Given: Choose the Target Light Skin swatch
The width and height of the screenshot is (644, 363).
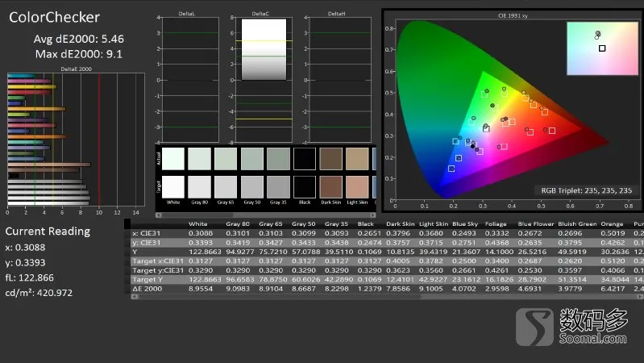Looking at the screenshot, I should [x=357, y=187].
